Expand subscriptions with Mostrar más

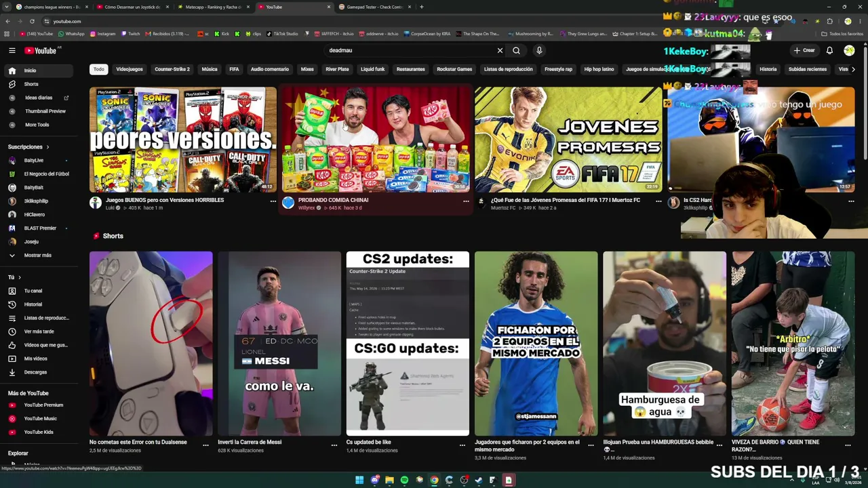[x=39, y=256]
